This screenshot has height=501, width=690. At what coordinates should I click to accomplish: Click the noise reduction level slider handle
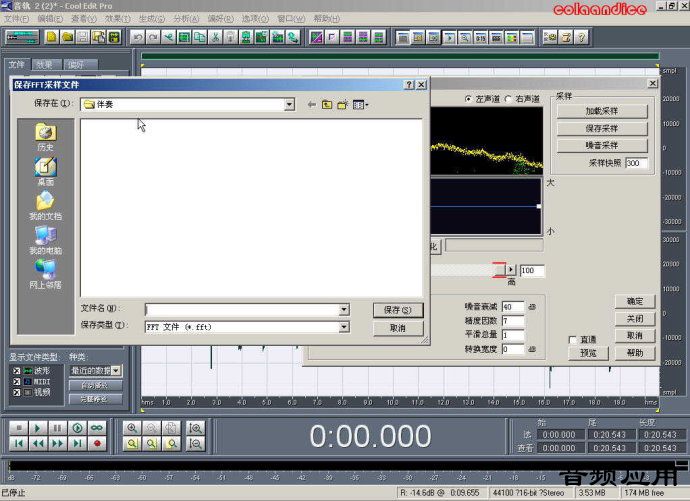pyautogui.click(x=499, y=270)
